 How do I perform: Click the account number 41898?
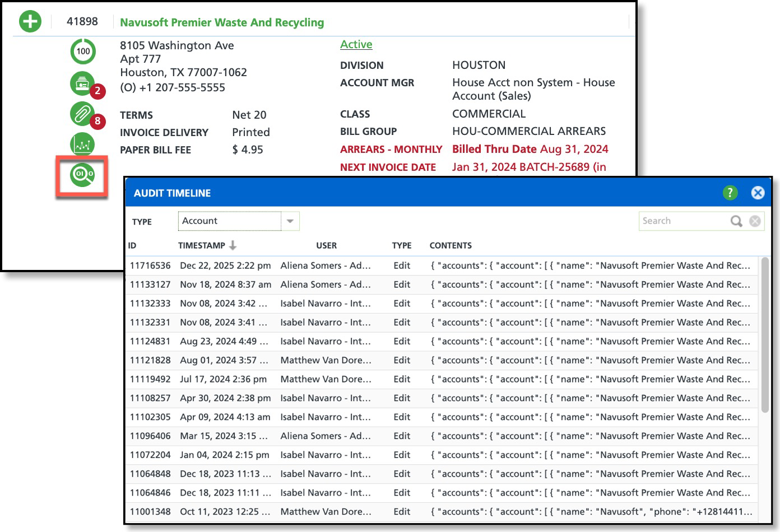pos(82,21)
